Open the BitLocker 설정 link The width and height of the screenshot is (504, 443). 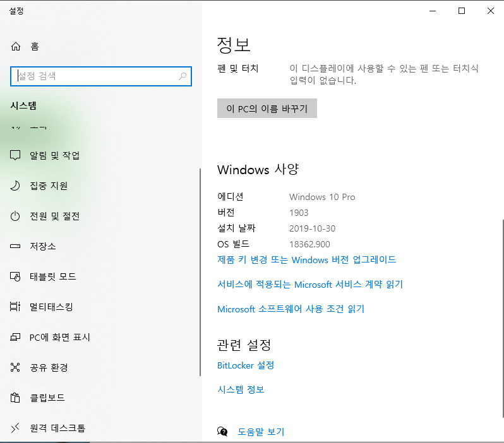click(x=246, y=365)
